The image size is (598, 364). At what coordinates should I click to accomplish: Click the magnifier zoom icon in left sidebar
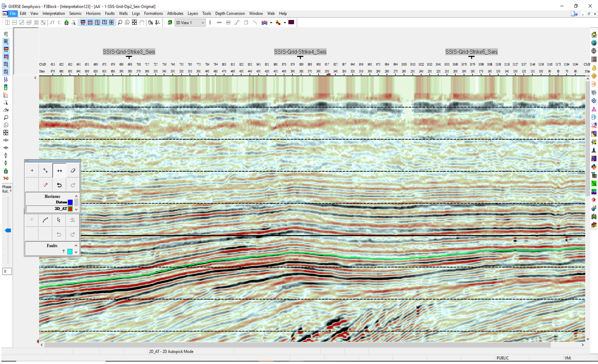pos(6,118)
